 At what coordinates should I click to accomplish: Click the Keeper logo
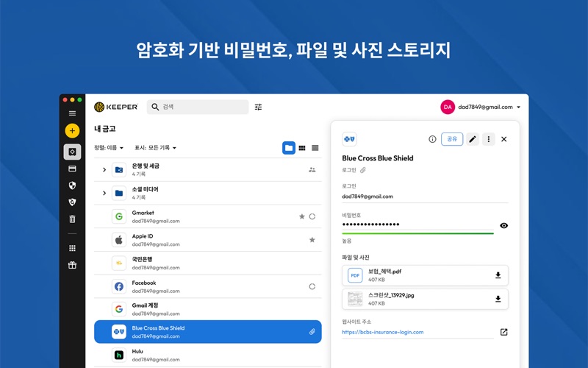(116, 107)
